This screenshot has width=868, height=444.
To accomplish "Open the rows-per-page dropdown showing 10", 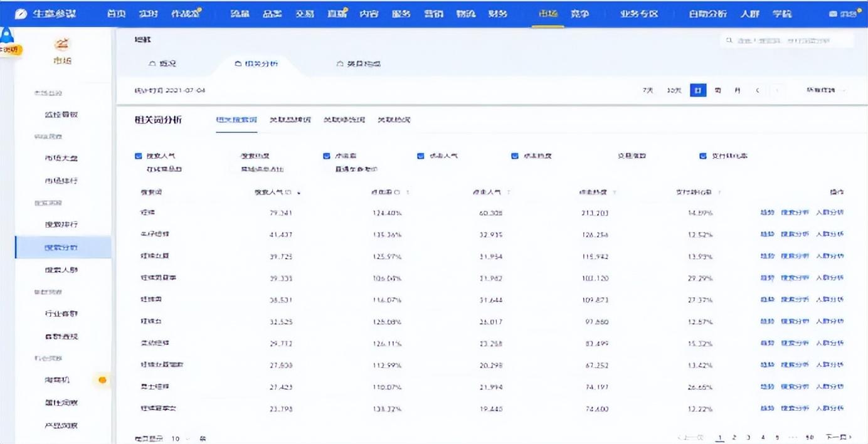I will coord(179,438).
